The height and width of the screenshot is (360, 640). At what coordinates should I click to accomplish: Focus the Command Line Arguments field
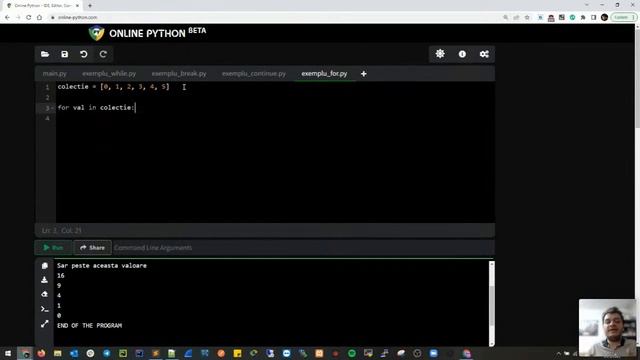pyautogui.click(x=302, y=248)
